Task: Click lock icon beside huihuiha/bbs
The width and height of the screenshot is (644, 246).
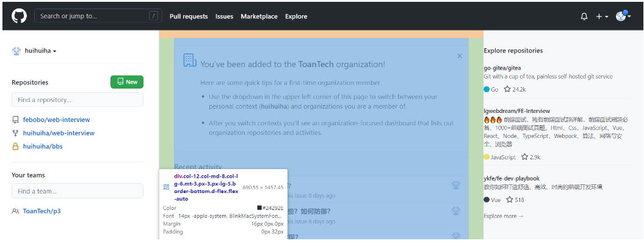Action: [16, 147]
